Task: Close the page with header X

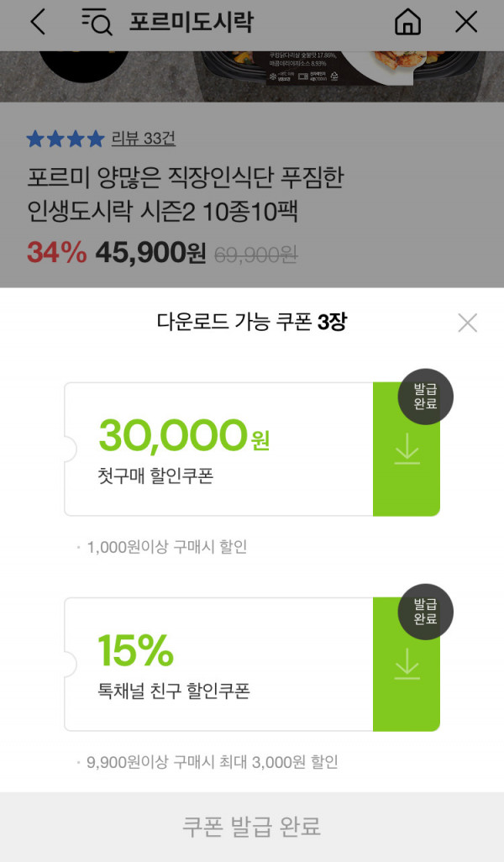Action: tap(466, 23)
